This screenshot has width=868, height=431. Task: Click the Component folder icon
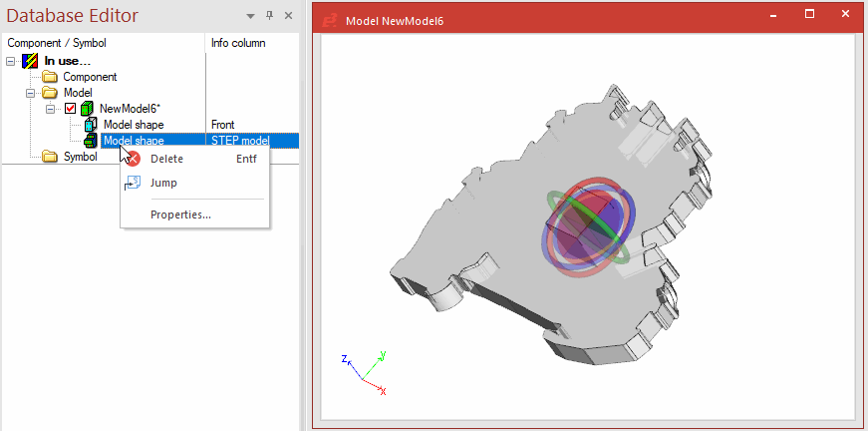click(x=51, y=77)
